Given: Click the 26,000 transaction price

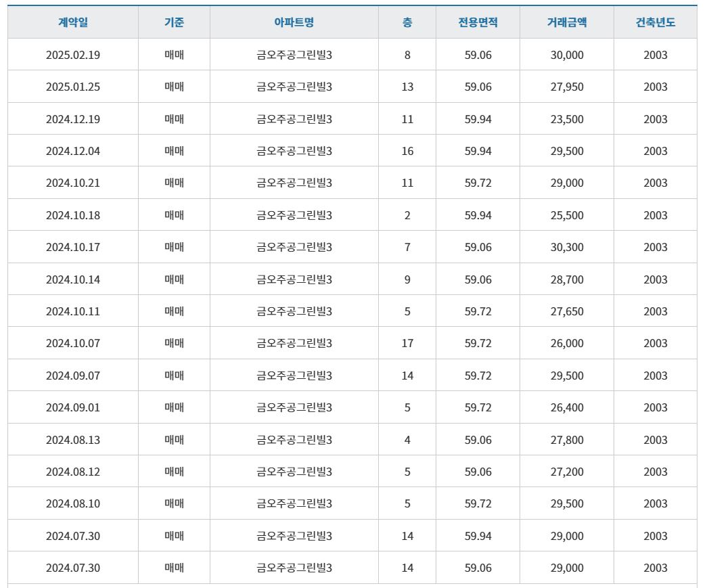Looking at the screenshot, I should [x=567, y=343].
